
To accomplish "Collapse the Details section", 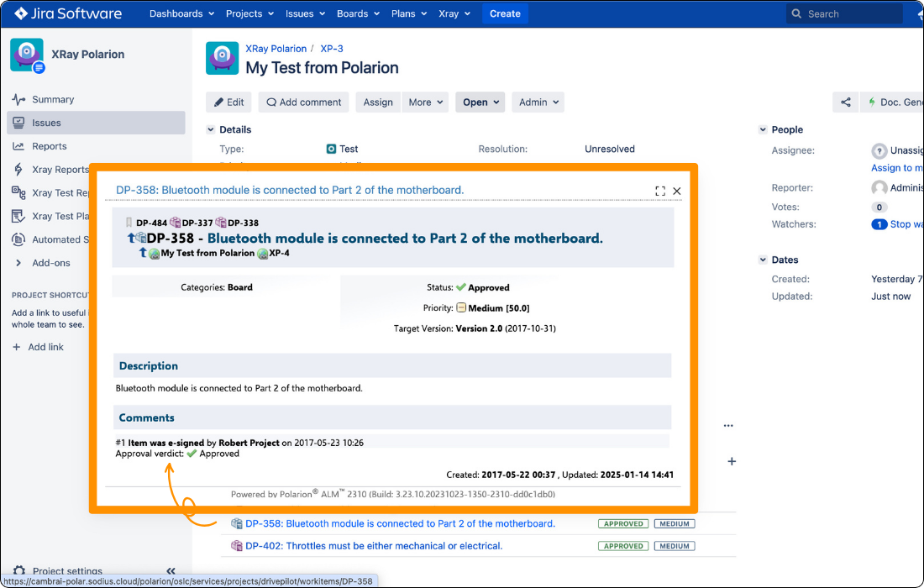I will point(210,129).
